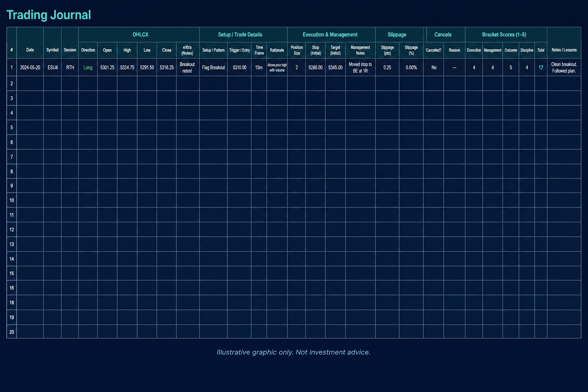This screenshot has height=392, width=588.
Task: Select the Trigger / Entry column header
Action: [239, 50]
